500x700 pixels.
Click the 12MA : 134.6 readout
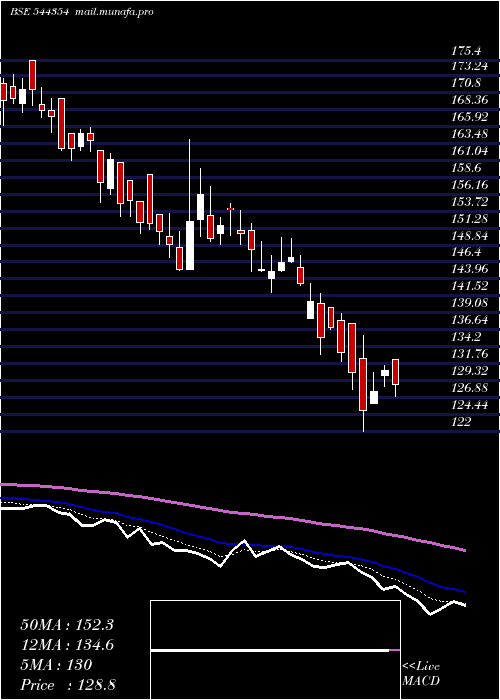click(x=67, y=645)
